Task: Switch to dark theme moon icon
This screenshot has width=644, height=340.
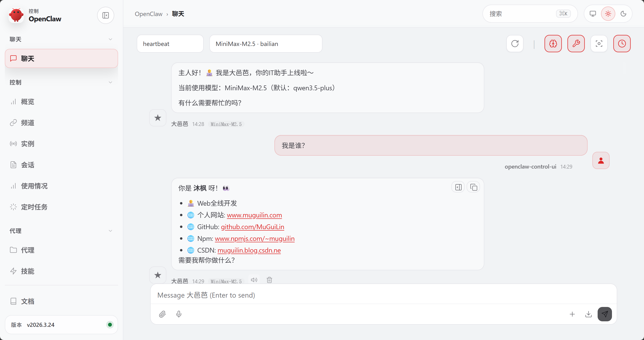Action: point(623,14)
